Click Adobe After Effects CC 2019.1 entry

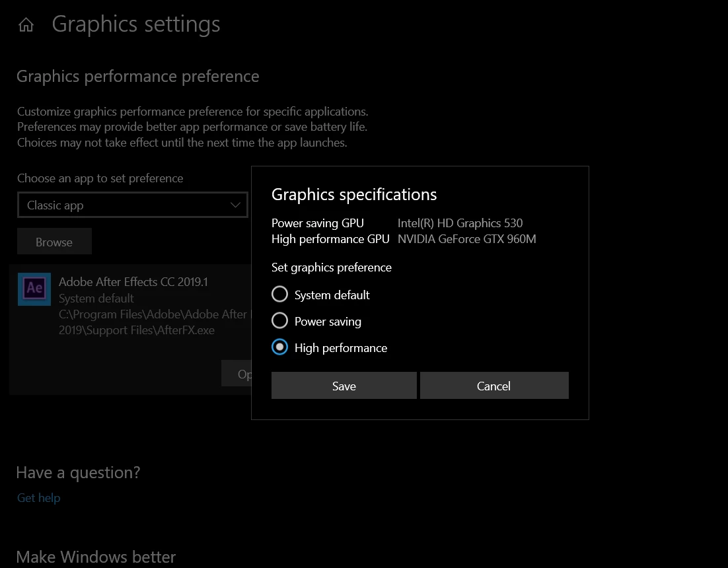tap(130, 330)
